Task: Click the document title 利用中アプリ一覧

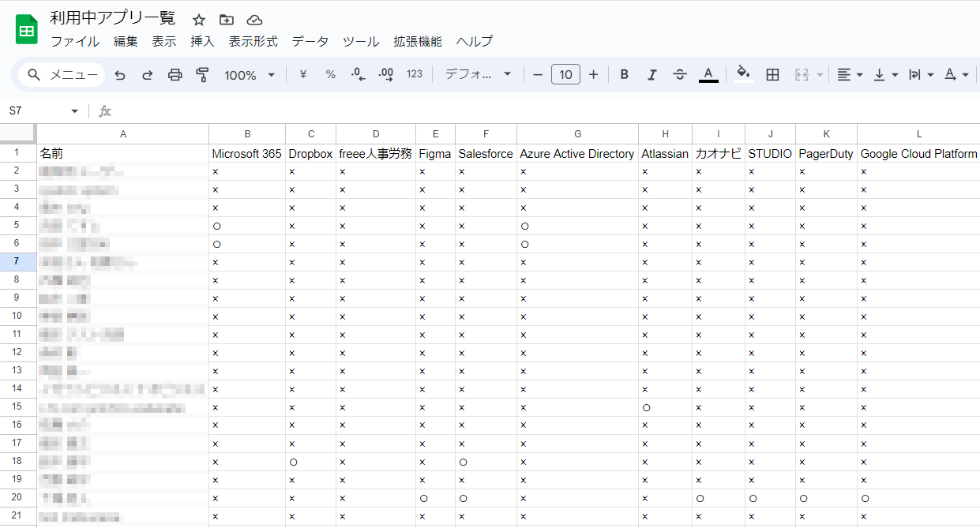Action: pyautogui.click(x=113, y=19)
